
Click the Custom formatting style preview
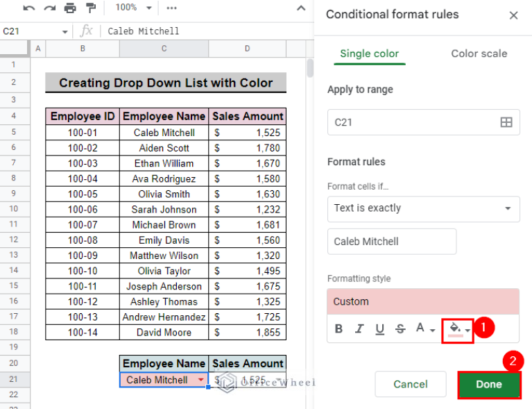[422, 301]
